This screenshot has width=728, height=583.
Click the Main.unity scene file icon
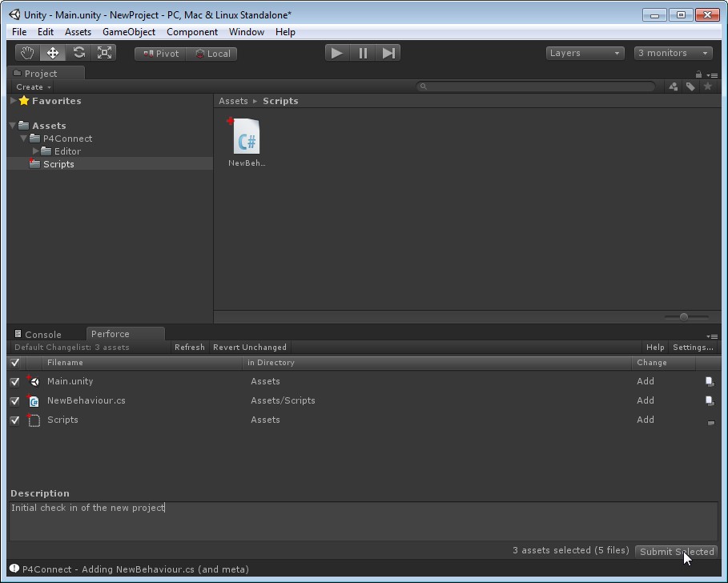(34, 381)
